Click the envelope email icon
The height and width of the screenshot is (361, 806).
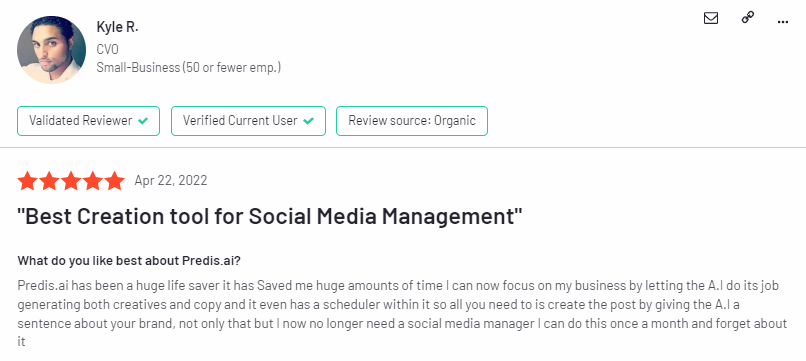point(710,19)
